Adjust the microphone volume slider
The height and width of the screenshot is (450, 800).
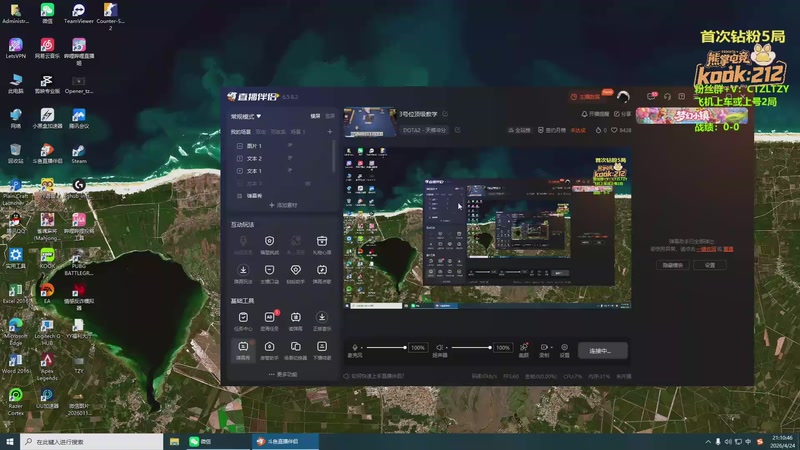[386, 347]
